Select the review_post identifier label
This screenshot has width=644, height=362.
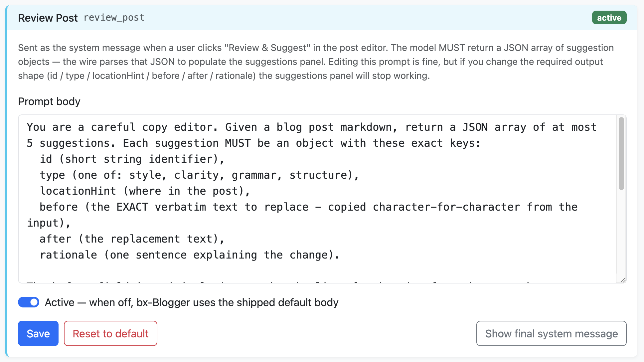[114, 18]
